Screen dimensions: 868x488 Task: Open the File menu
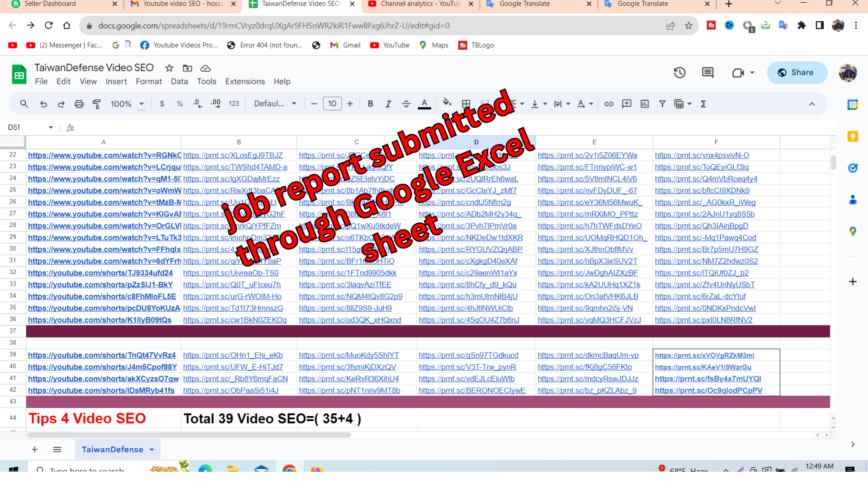point(41,81)
